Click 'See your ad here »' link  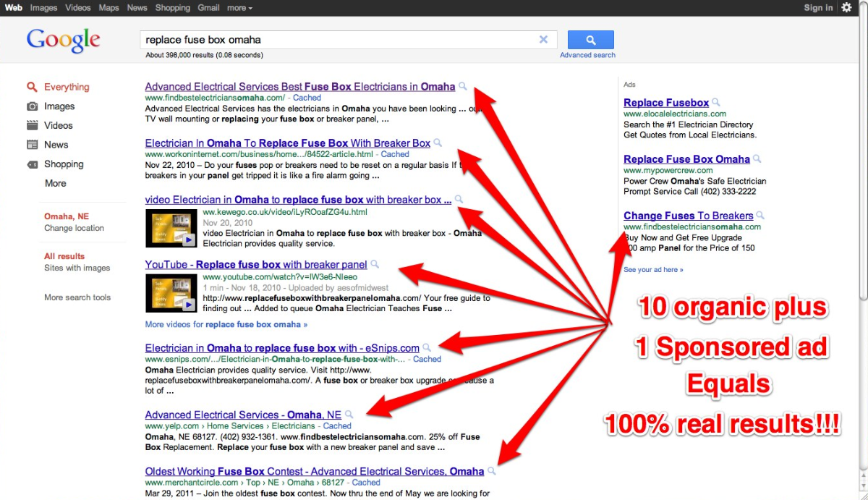pyautogui.click(x=653, y=270)
